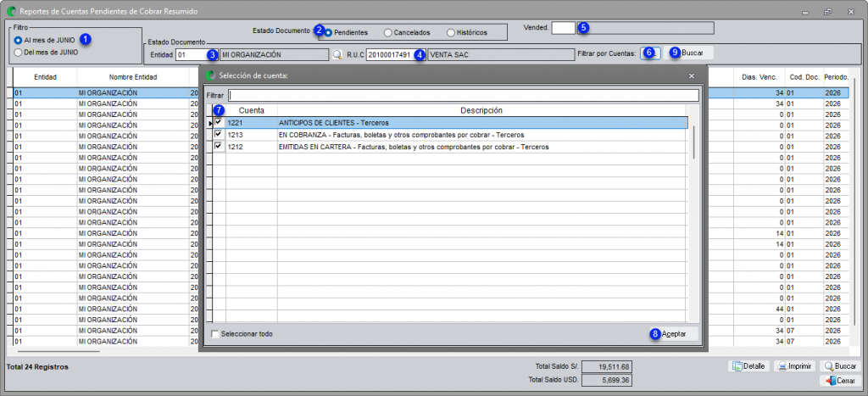Select the 'Al mes de JUNIO' radio option
The image size is (868, 396).
(19, 41)
